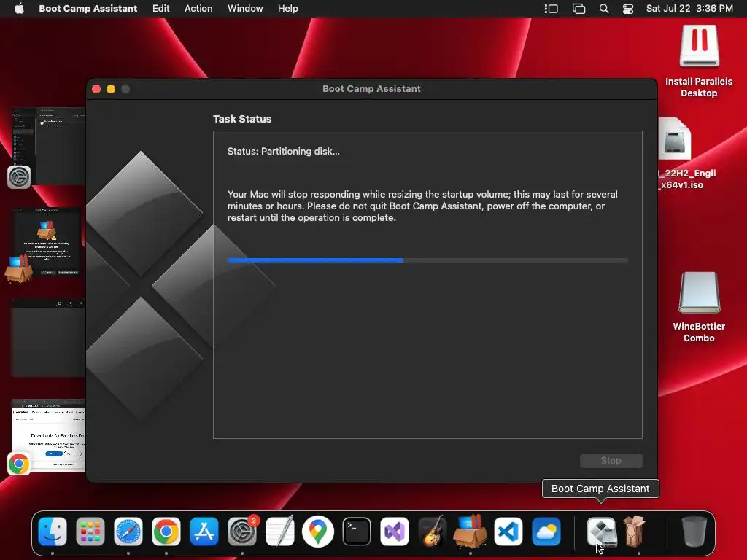This screenshot has height=560, width=747.
Task: Open Spotlight search in menu bar
Action: tap(603, 9)
